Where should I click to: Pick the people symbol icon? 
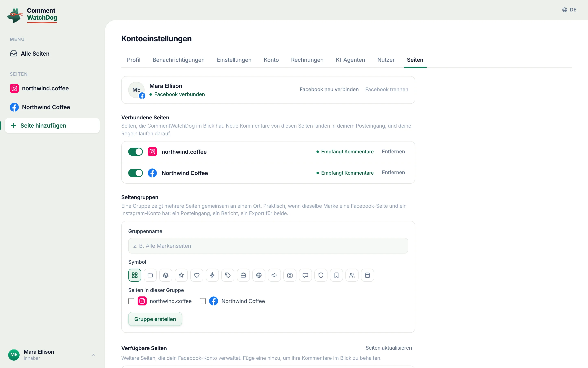(352, 275)
